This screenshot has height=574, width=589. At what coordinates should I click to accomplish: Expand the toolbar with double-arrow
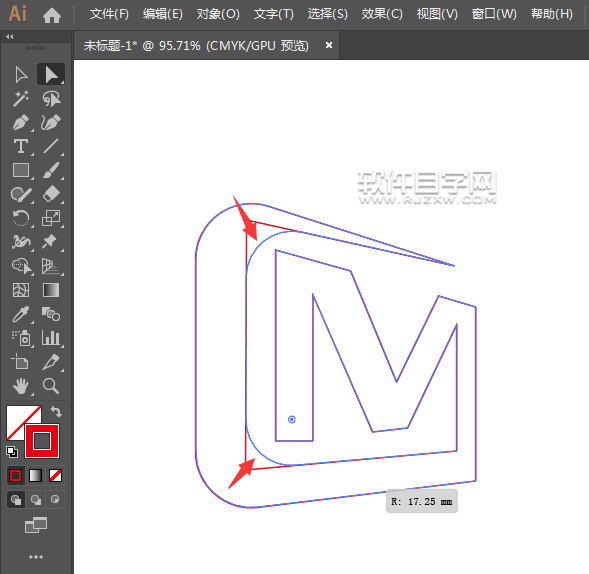pos(10,36)
